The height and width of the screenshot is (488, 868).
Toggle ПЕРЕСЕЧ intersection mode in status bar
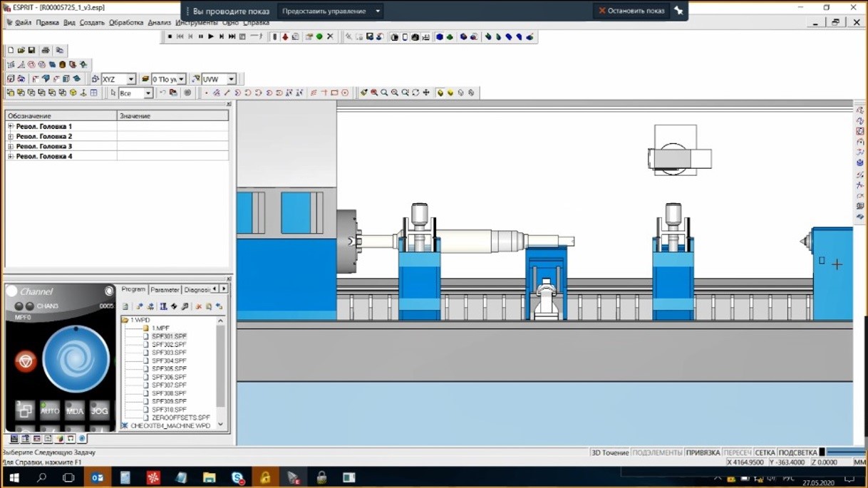[738, 452]
